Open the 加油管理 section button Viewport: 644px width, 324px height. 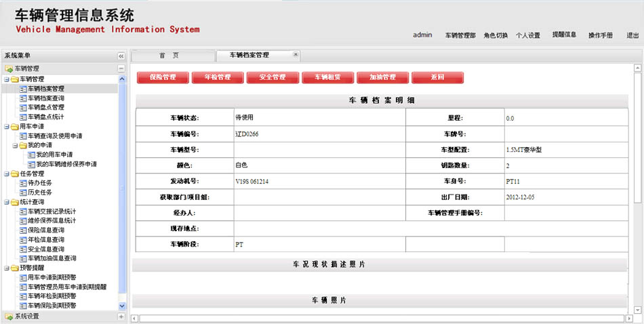point(382,77)
